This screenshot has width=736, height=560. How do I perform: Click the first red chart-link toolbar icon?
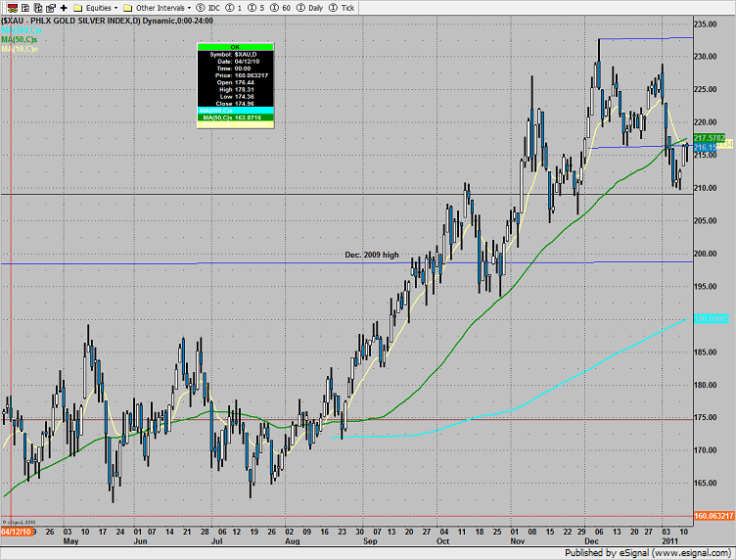click(13, 8)
